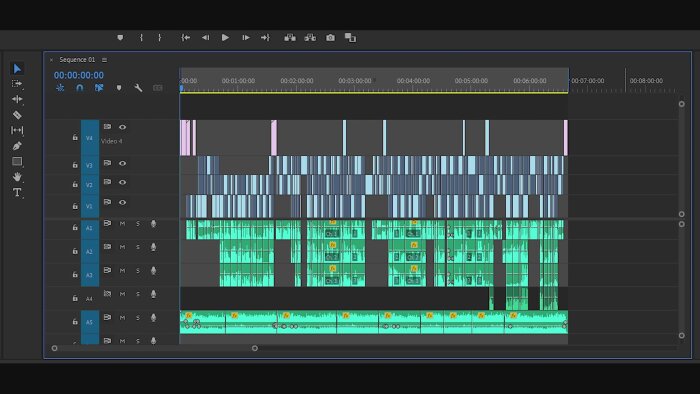Click the A4 track label
Image resolution: width=700 pixels, height=394 pixels.
click(89, 299)
